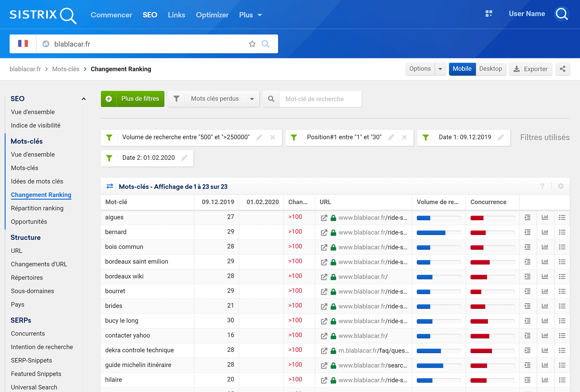Open the Links menu
The height and width of the screenshot is (392, 580).
pyautogui.click(x=176, y=15)
